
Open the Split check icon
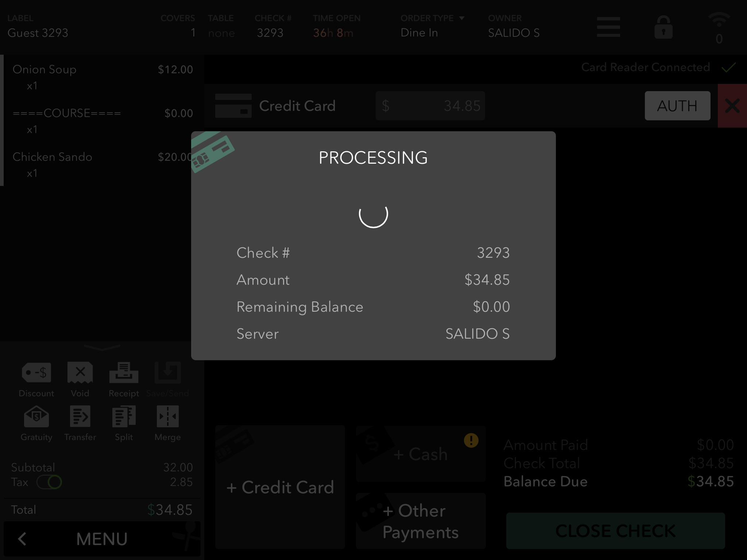[x=124, y=417]
